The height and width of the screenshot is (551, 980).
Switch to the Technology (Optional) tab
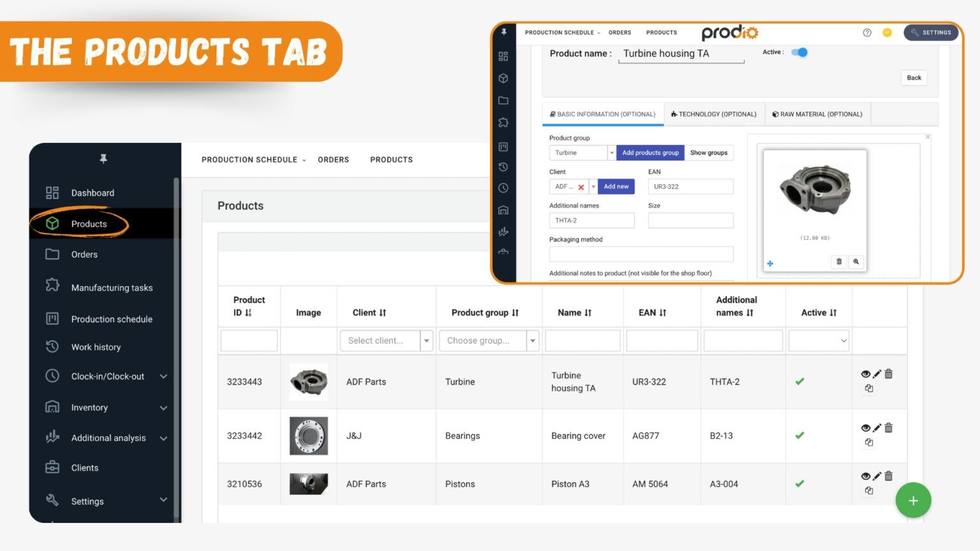(713, 114)
